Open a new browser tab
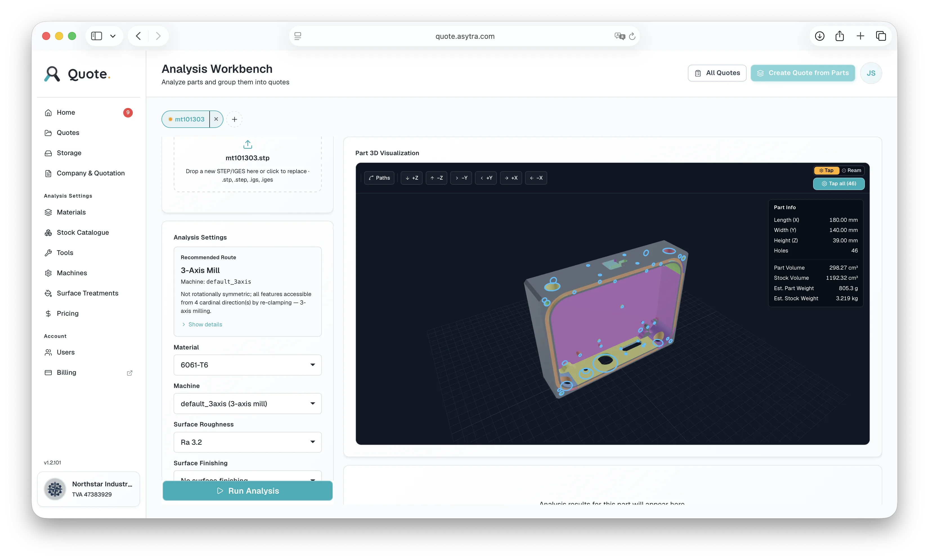Image resolution: width=929 pixels, height=560 pixels. [x=860, y=36]
